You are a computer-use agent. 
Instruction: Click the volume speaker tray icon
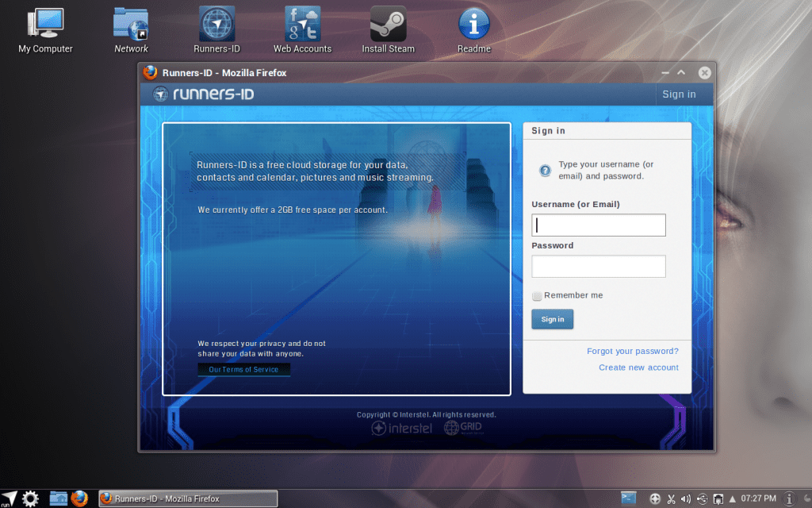tap(686, 498)
